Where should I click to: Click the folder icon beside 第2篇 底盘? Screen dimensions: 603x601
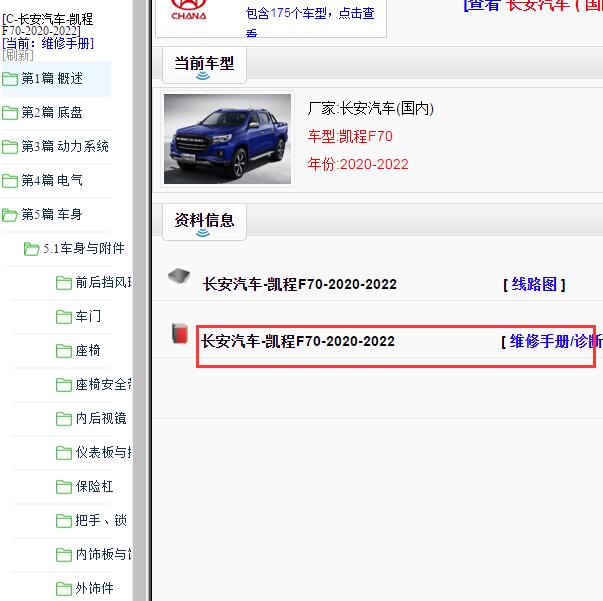pos(10,113)
